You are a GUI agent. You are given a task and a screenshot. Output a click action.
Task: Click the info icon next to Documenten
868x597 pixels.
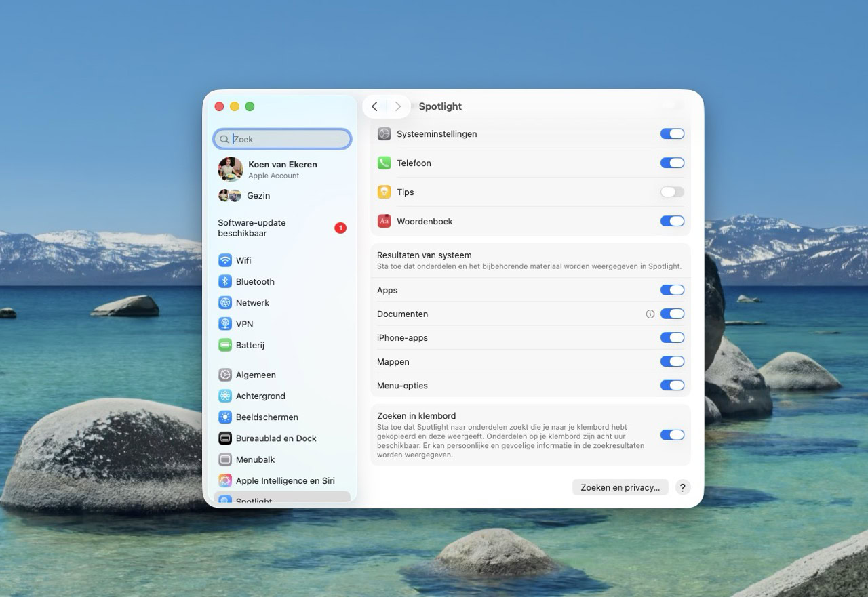[650, 314]
